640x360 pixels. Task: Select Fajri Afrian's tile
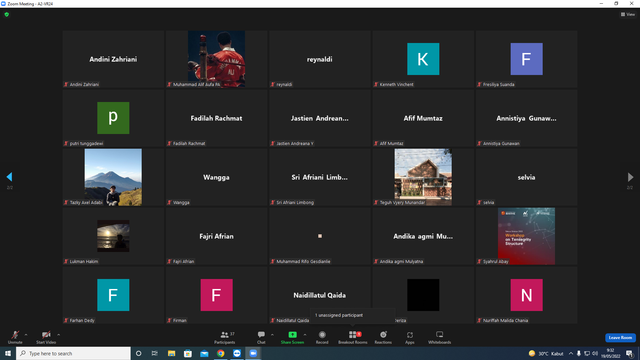[216, 236]
